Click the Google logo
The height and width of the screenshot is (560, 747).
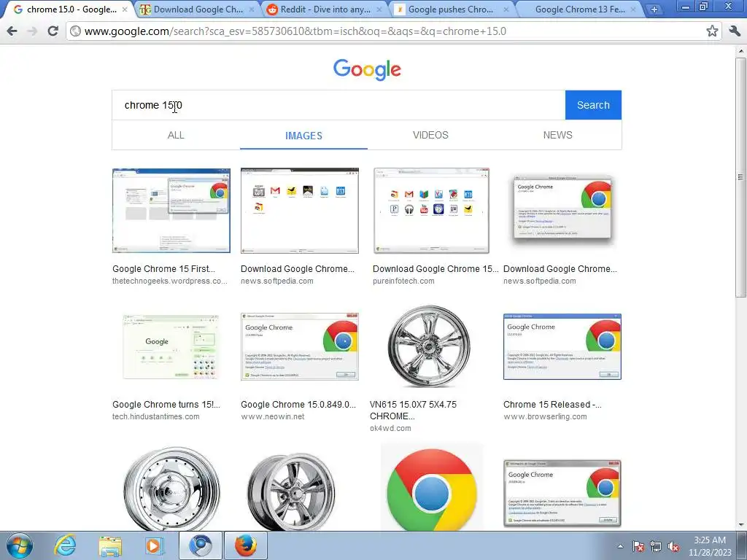367,70
